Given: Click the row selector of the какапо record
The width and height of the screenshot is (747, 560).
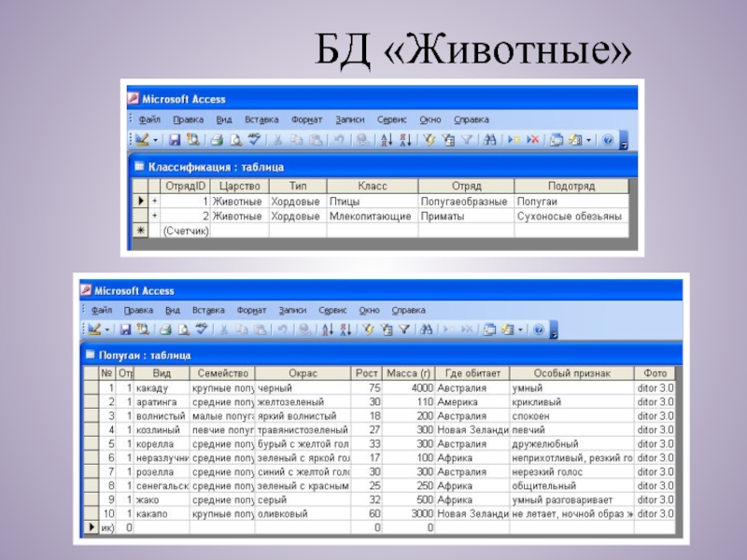Looking at the screenshot, I should pos(92,514).
